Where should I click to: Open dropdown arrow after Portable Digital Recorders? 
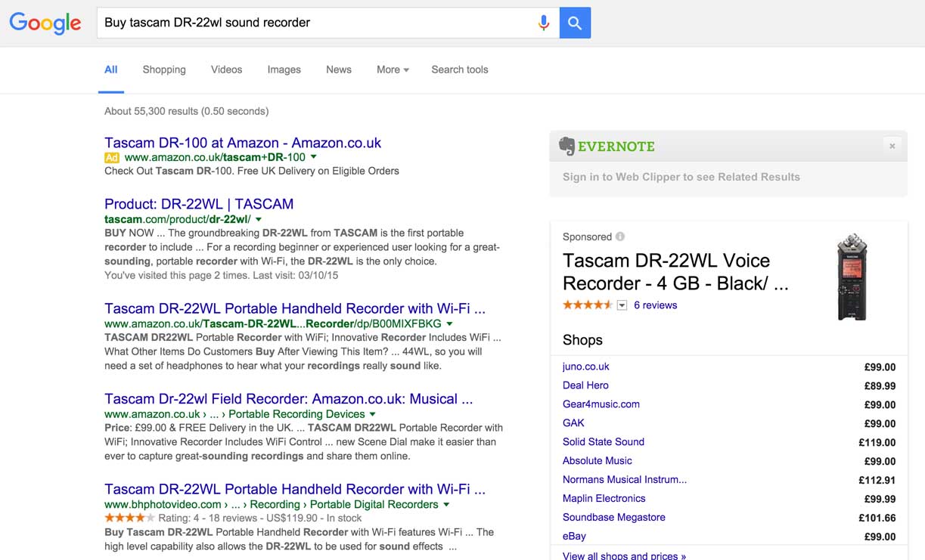coord(446,504)
